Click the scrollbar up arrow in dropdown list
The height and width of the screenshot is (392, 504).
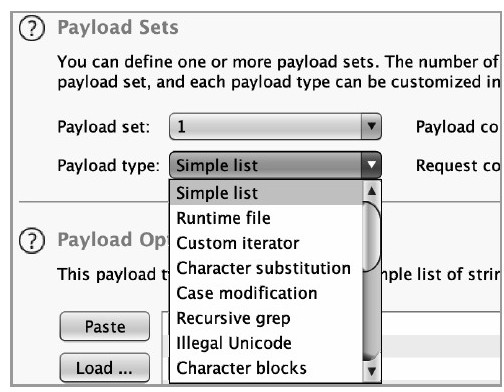coord(371,191)
